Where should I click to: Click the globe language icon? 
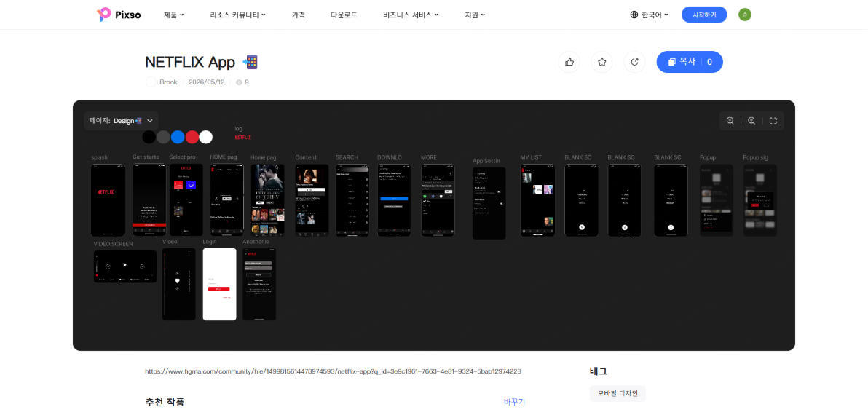[634, 15]
